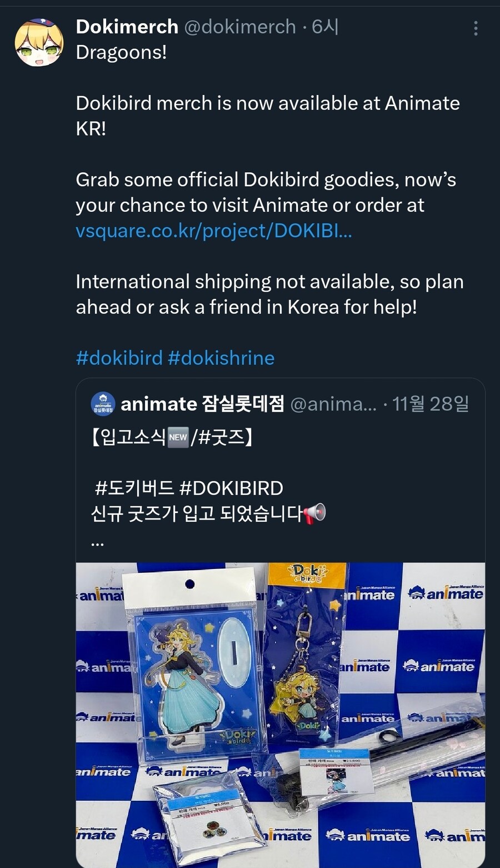Screen dimensions: 500x868
Task: Open the Dokimerch profile avatar
Action: [39, 43]
